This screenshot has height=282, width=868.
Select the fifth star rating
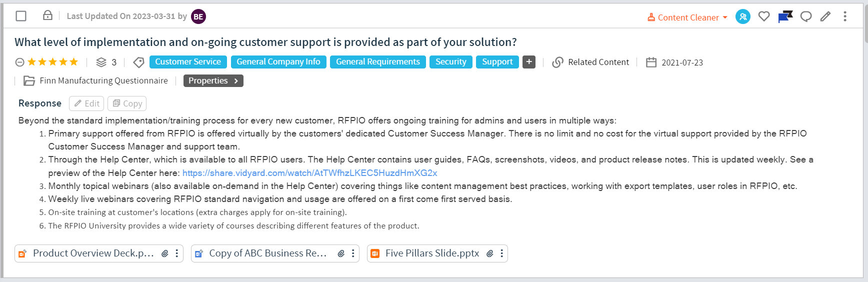[74, 62]
